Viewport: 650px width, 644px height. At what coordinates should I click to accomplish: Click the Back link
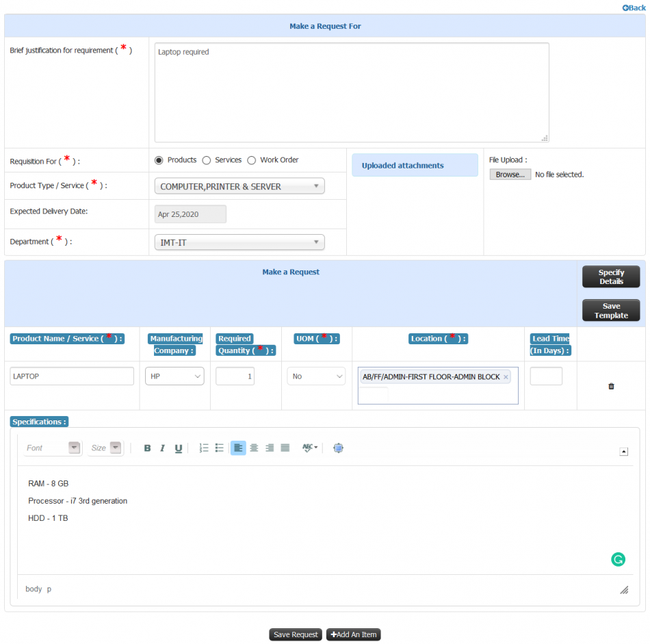[x=634, y=8]
